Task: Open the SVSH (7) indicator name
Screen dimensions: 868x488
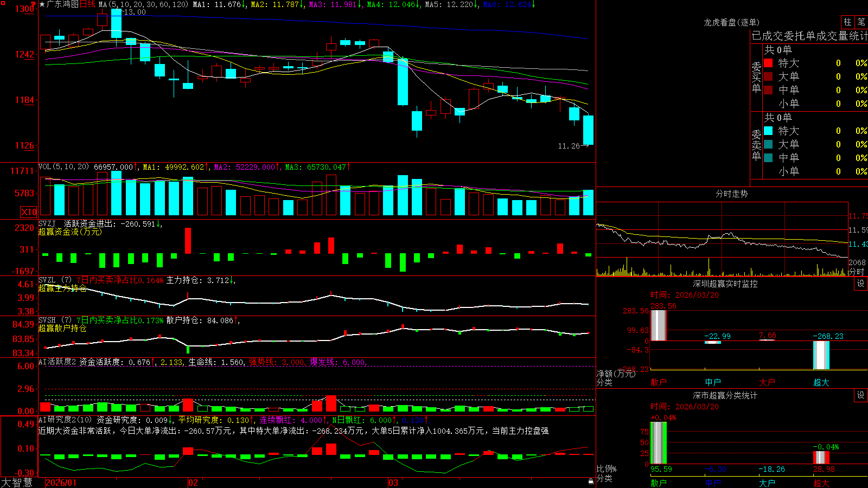Action: coord(55,320)
